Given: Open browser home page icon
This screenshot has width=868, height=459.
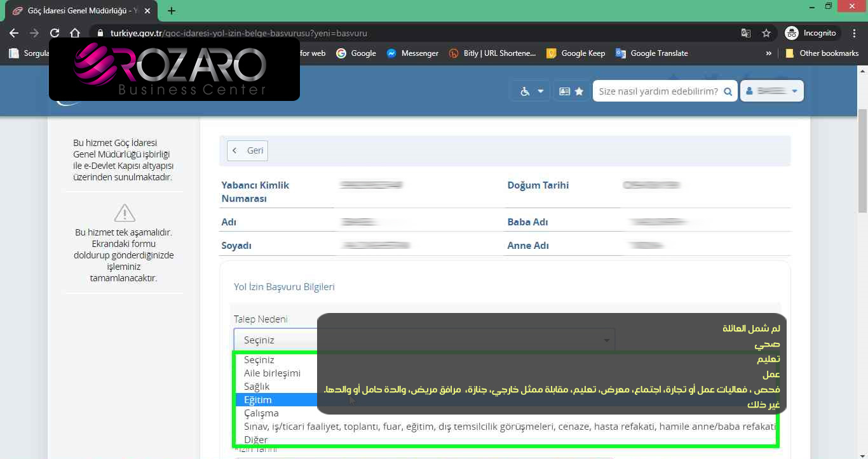Looking at the screenshot, I should [75, 33].
